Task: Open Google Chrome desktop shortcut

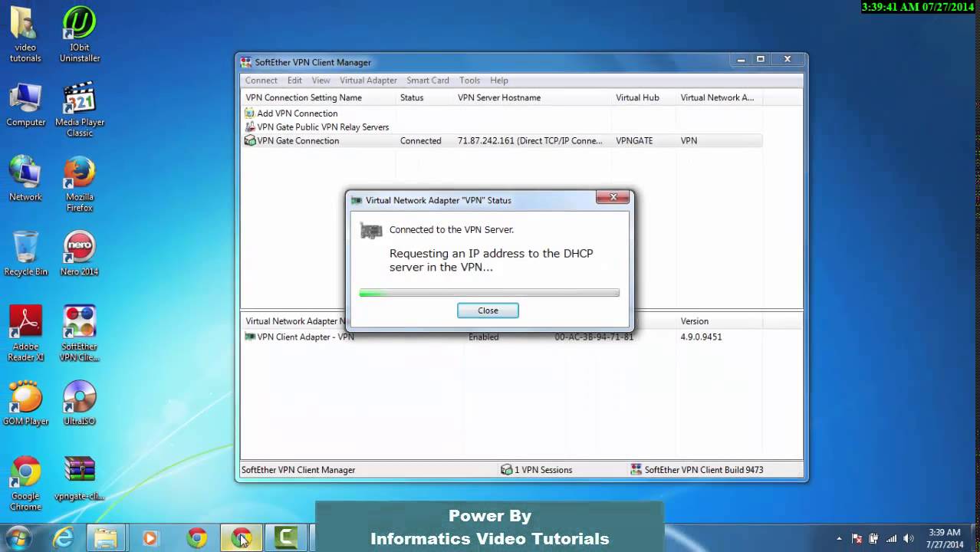Action: tap(25, 484)
